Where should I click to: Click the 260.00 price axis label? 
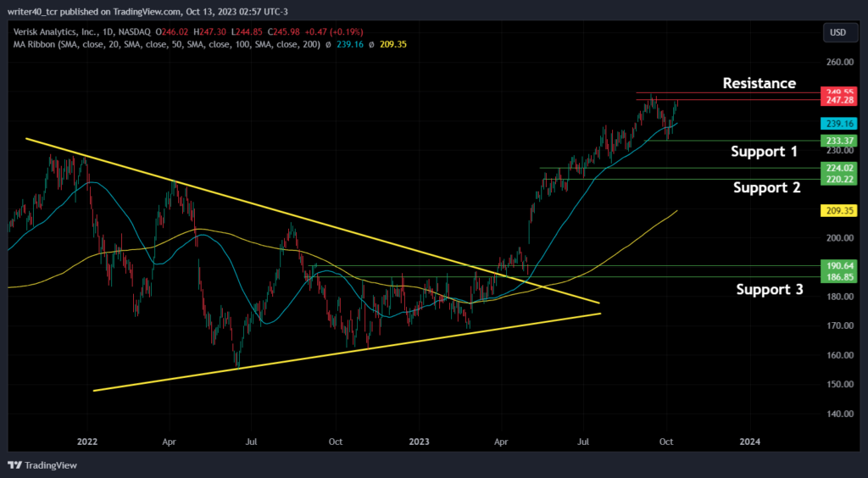840,62
